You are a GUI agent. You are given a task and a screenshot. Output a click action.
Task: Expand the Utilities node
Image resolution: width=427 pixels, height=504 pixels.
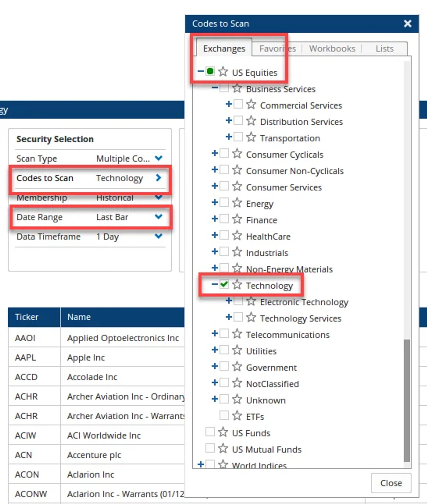coord(215,350)
